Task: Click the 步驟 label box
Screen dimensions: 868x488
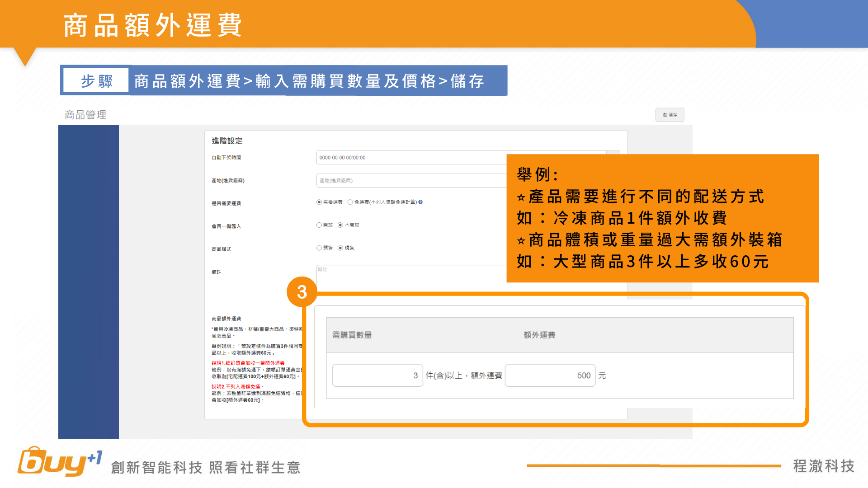Action: click(x=96, y=81)
